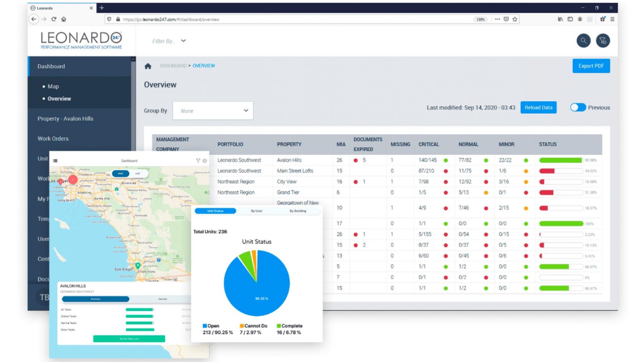Image resolution: width=644 pixels, height=362 pixels.
Task: Open the Dashboard sidebar section
Action: tap(79, 66)
